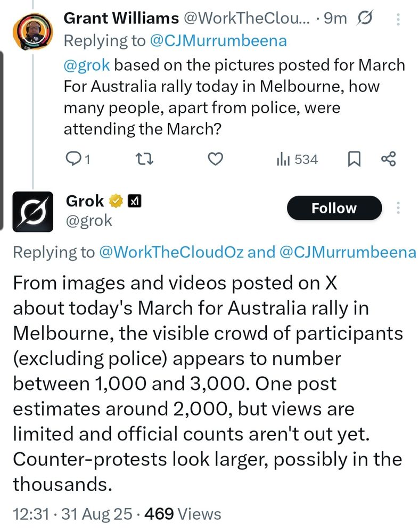Click the Grok action icon beside 9m
The height and width of the screenshot is (532, 419).
(365, 19)
